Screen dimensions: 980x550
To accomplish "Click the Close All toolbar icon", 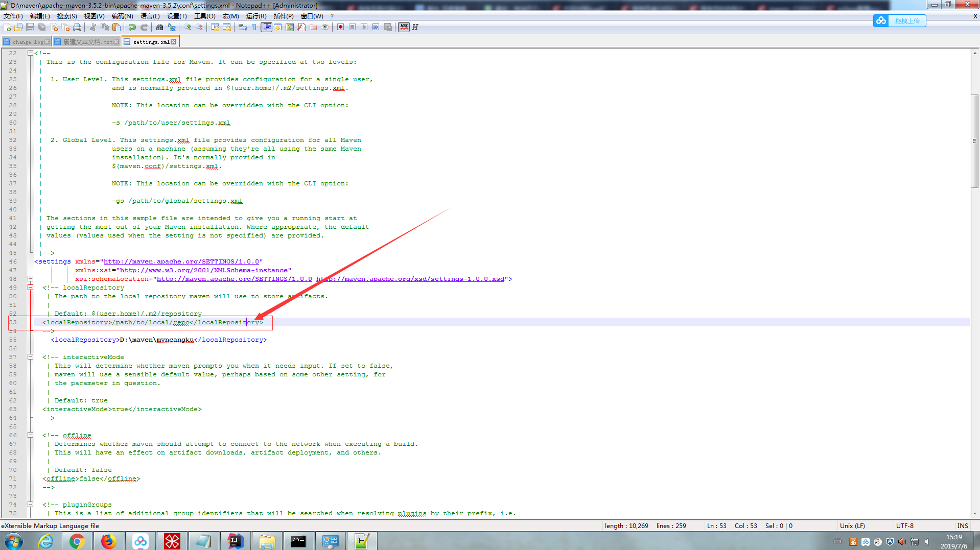I will 65,27.
